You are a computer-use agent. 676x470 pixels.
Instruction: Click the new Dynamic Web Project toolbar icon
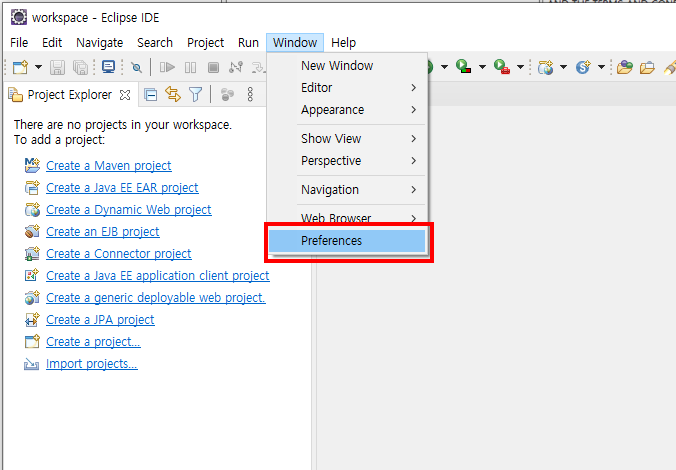(x=545, y=67)
